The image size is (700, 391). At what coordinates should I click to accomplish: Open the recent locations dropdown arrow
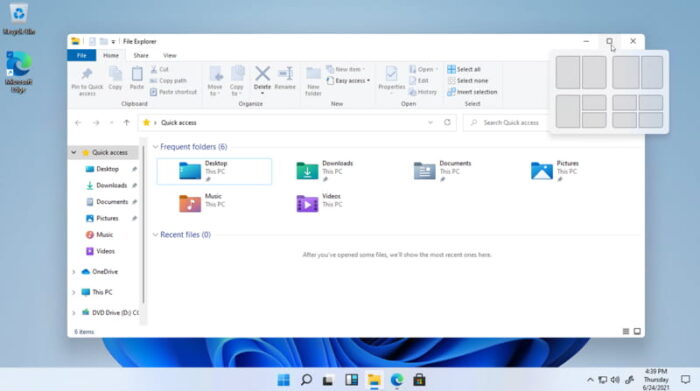point(112,122)
